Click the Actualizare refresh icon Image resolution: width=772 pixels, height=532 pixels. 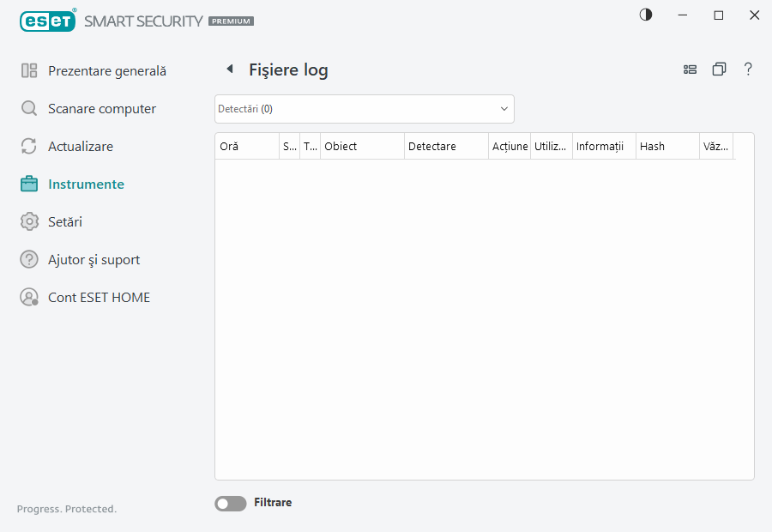(28, 146)
